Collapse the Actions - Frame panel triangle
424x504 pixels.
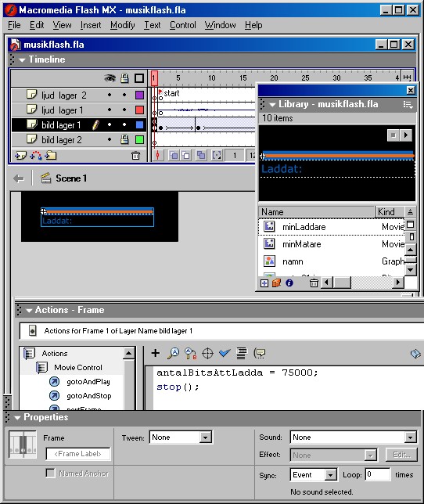[x=29, y=311]
